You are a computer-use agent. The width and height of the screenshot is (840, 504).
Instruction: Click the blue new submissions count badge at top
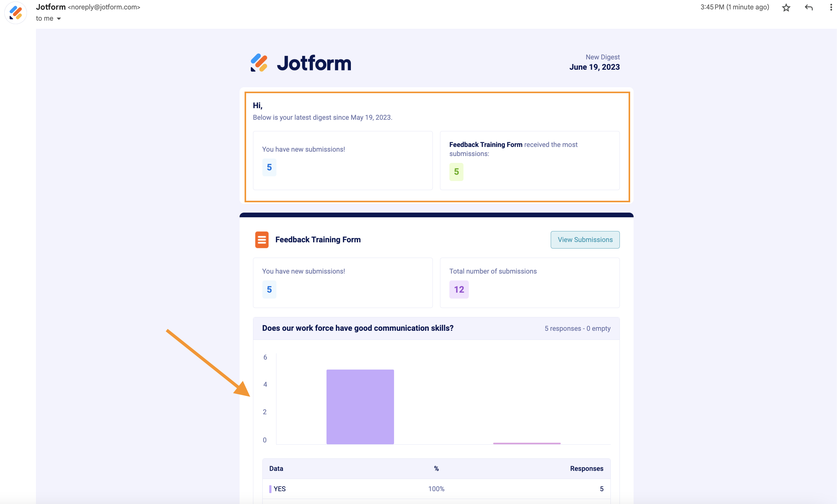tap(269, 168)
